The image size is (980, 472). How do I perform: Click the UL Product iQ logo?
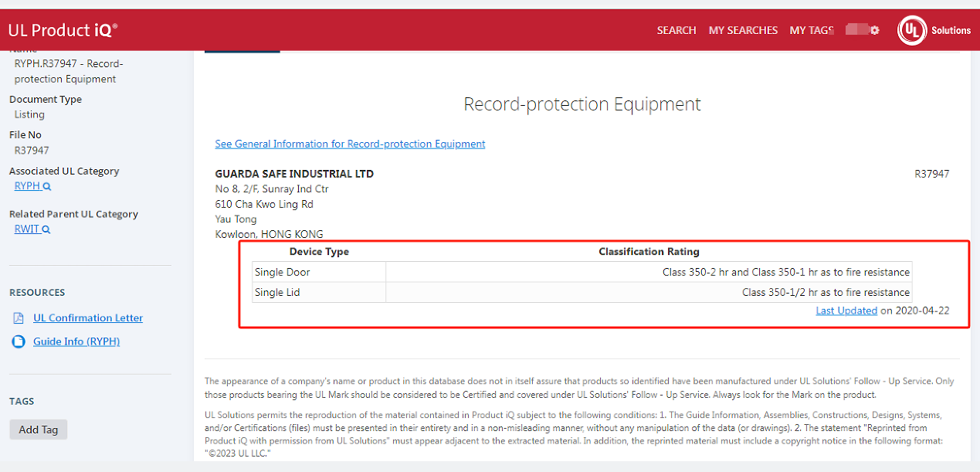[x=63, y=30]
